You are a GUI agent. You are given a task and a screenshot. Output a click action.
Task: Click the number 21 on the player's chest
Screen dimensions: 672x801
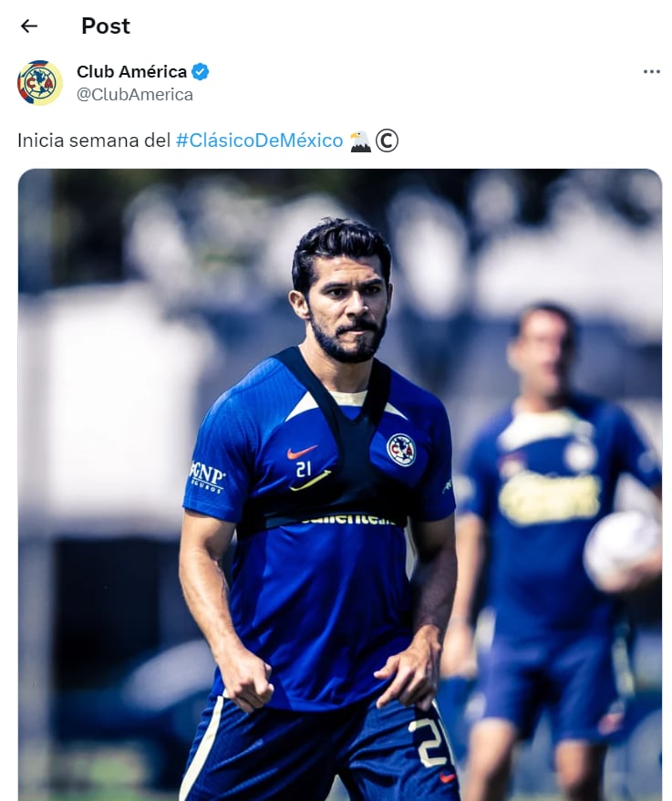(x=304, y=468)
